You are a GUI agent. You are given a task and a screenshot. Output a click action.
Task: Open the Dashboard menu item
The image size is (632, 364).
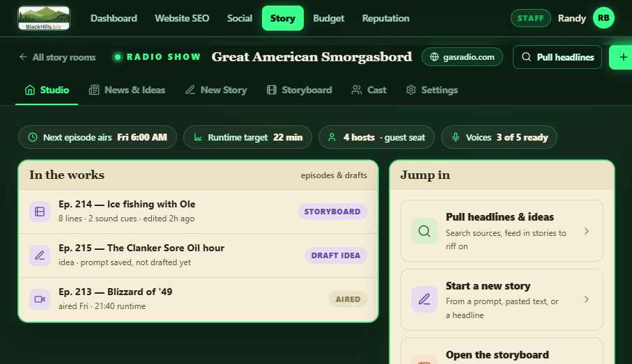(x=114, y=18)
